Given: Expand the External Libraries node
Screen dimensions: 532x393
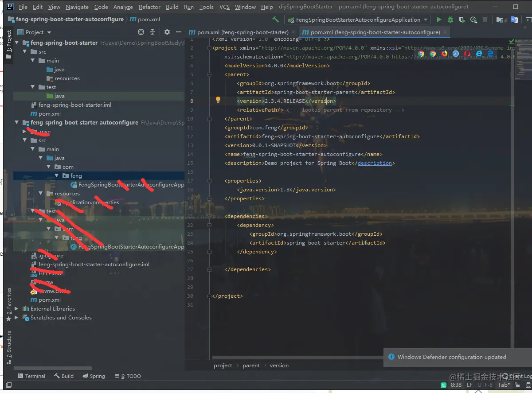Looking at the screenshot, I should [17, 309].
